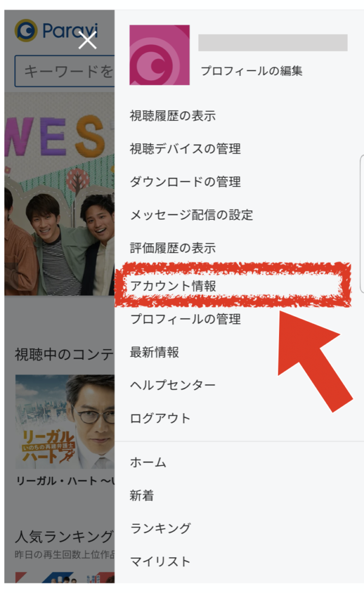Select 視聴履歴の表示 menu item
Viewport: 364px width, 593px height.
(x=173, y=116)
